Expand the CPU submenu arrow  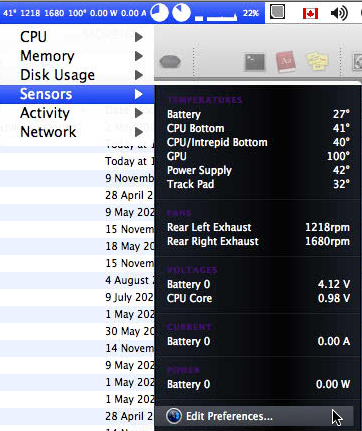coord(139,37)
